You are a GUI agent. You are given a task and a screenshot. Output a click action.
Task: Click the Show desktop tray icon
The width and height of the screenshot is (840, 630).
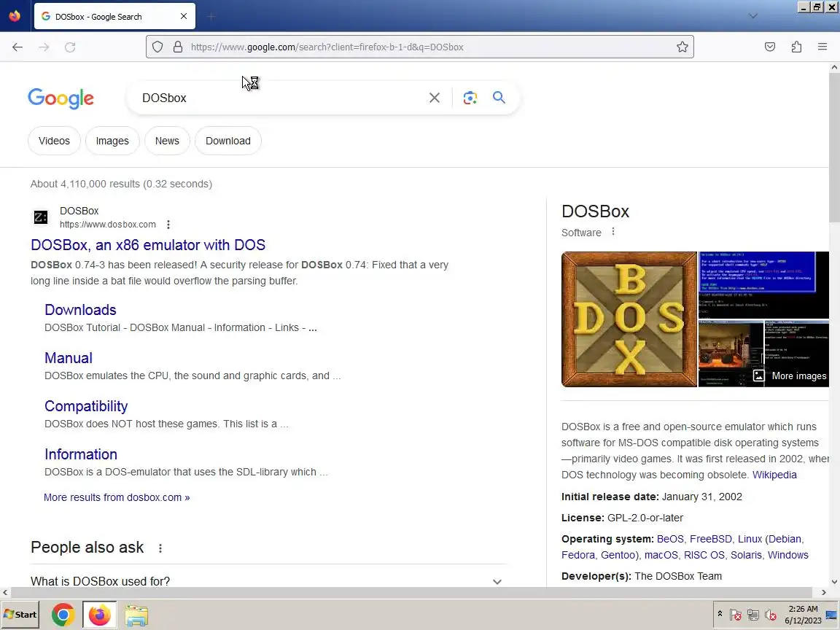(832, 615)
